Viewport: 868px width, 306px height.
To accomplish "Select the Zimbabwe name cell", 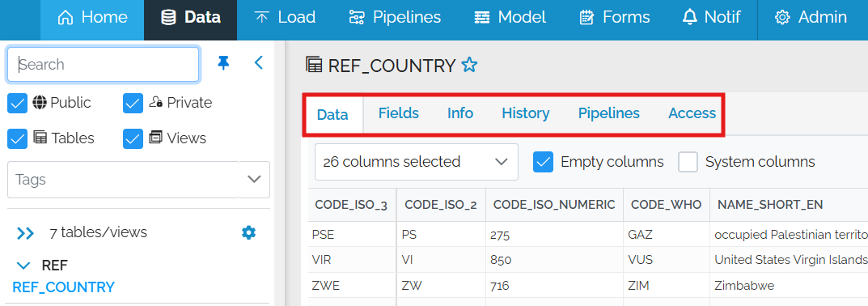I will pos(789,286).
